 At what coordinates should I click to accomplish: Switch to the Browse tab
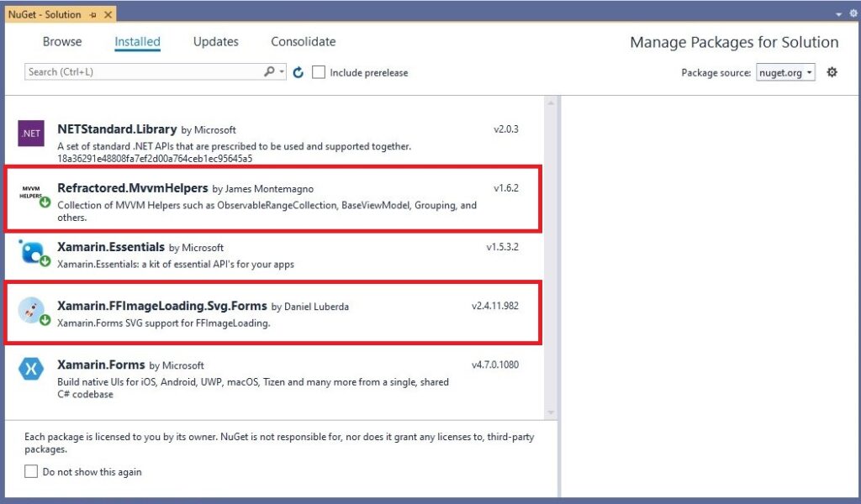[x=62, y=42]
